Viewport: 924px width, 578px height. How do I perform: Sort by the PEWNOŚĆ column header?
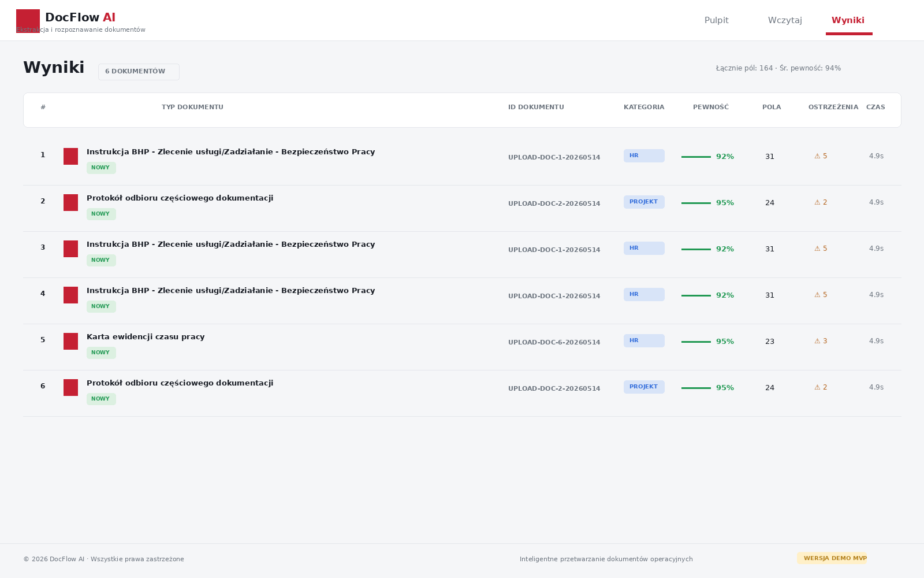711,107
